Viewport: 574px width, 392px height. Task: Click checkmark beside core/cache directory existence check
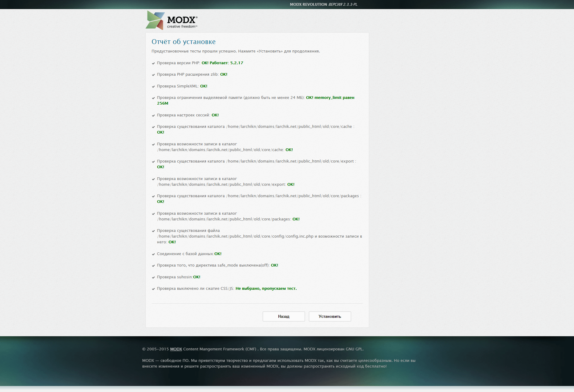pyautogui.click(x=154, y=127)
